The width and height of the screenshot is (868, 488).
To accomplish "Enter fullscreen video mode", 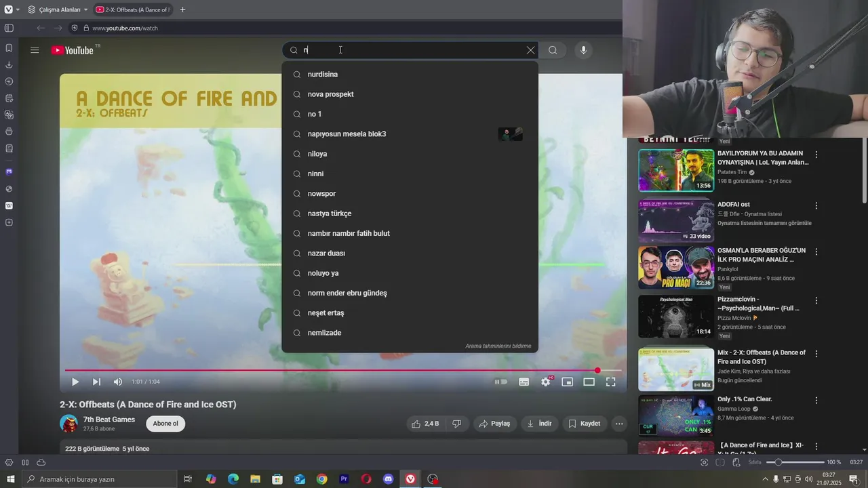I will coord(610,382).
